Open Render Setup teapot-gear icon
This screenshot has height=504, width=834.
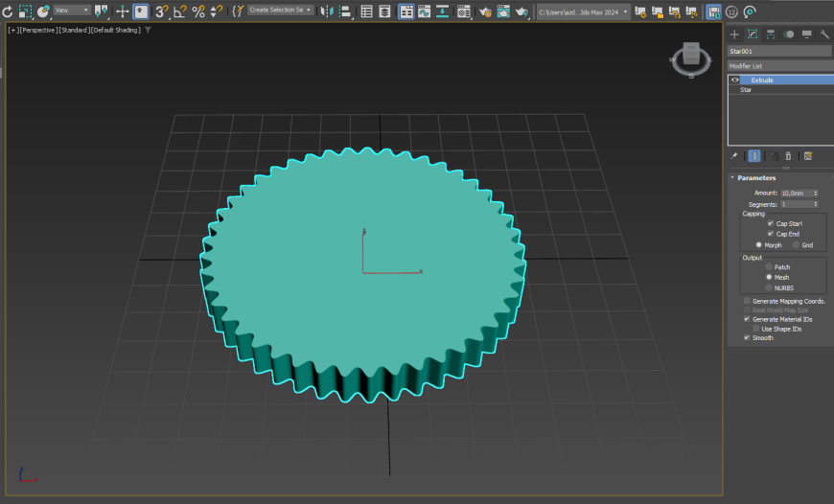[485, 11]
